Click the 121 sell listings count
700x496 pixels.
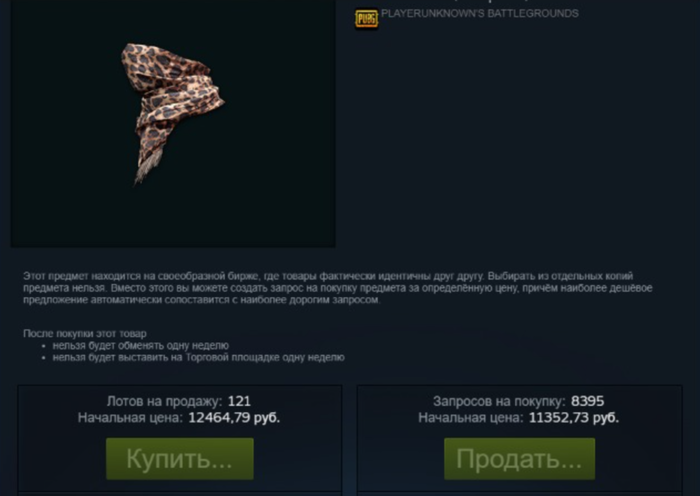point(239,401)
